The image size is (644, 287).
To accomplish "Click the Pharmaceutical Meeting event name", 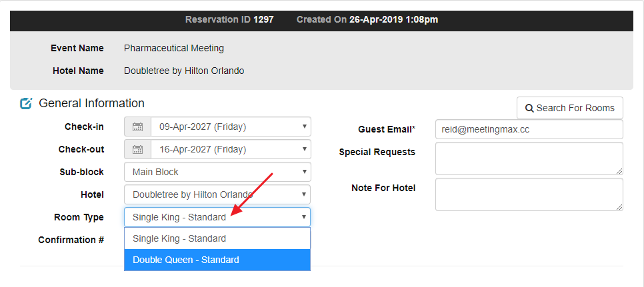I will [174, 48].
